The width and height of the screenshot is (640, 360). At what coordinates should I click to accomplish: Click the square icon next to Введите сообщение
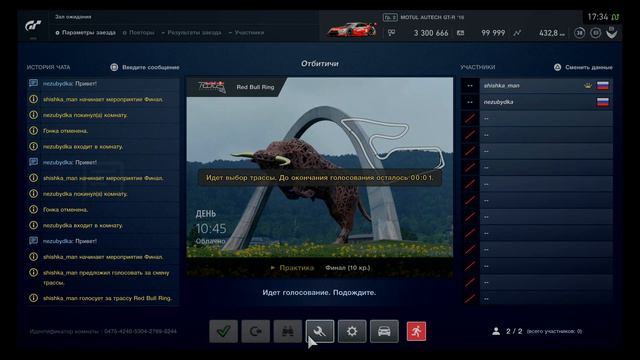pyautogui.click(x=114, y=67)
